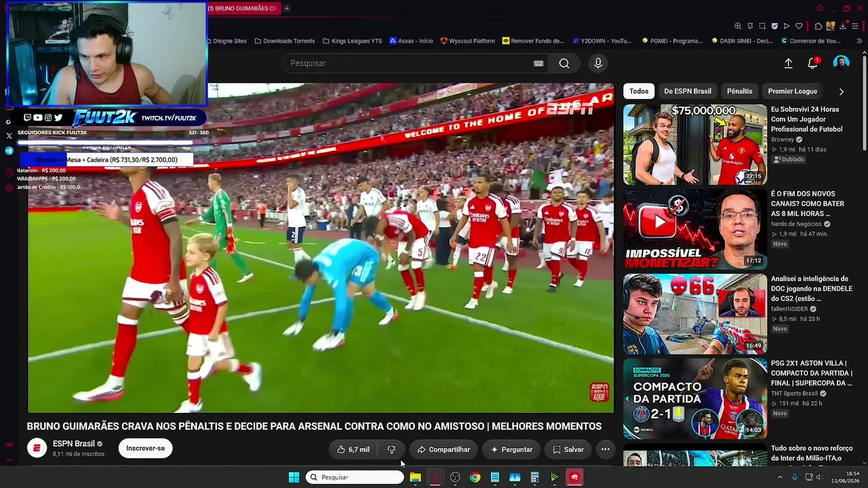Open the IMPOSSÍVEL MONETIZAR video thumbnail
The height and width of the screenshot is (488, 868).
695,229
